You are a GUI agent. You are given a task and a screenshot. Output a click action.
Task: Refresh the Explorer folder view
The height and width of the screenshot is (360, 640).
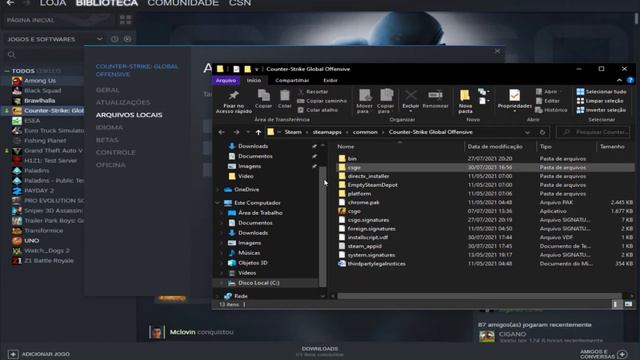542,132
